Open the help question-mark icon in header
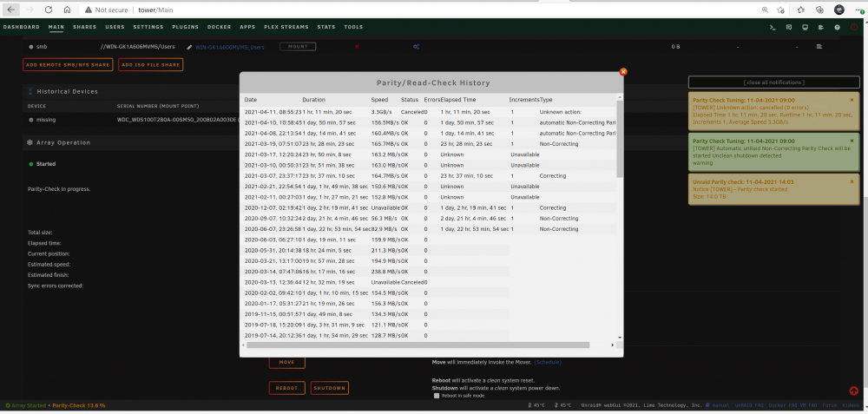The width and height of the screenshot is (868, 414). (x=837, y=27)
